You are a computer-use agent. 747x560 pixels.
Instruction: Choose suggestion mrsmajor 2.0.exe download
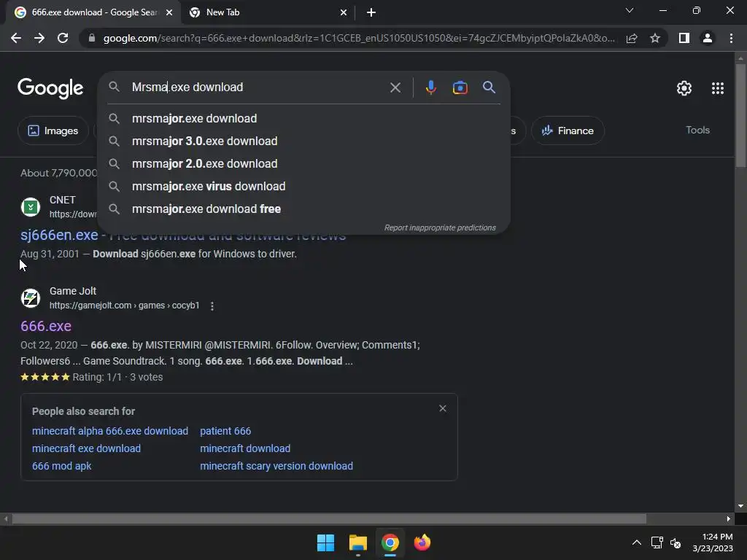(303, 164)
